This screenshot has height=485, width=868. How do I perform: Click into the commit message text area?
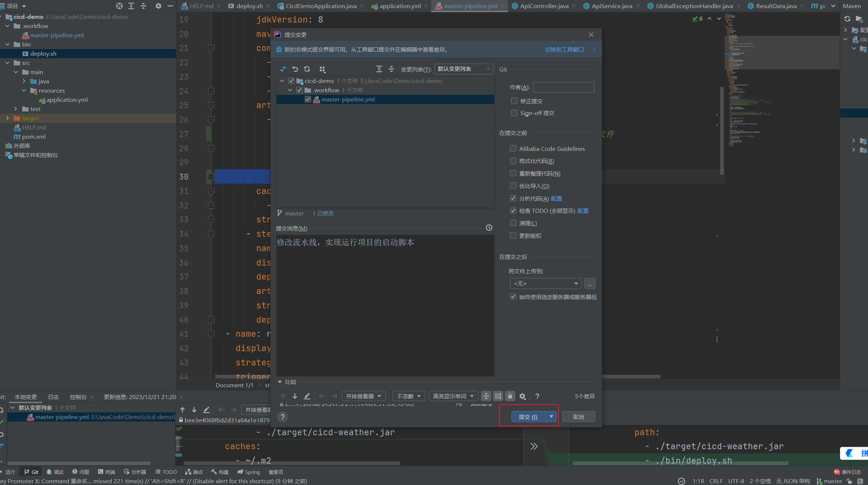[x=385, y=305]
